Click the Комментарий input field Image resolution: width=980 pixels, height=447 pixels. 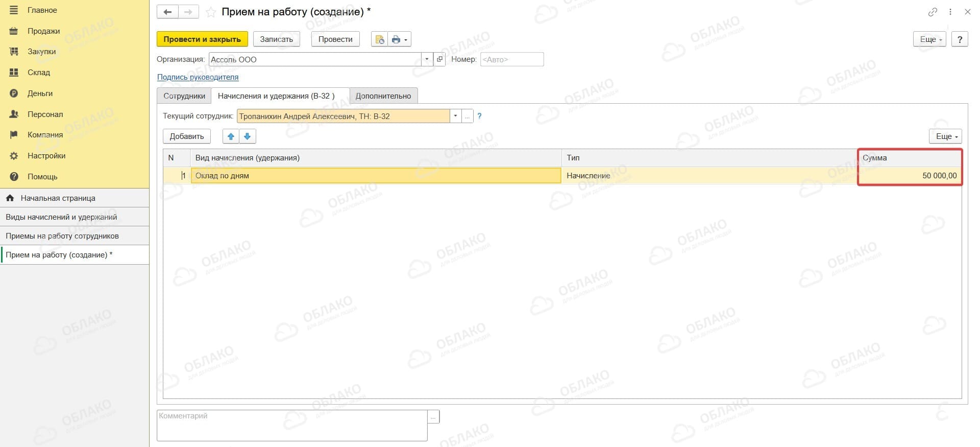pyautogui.click(x=292, y=426)
